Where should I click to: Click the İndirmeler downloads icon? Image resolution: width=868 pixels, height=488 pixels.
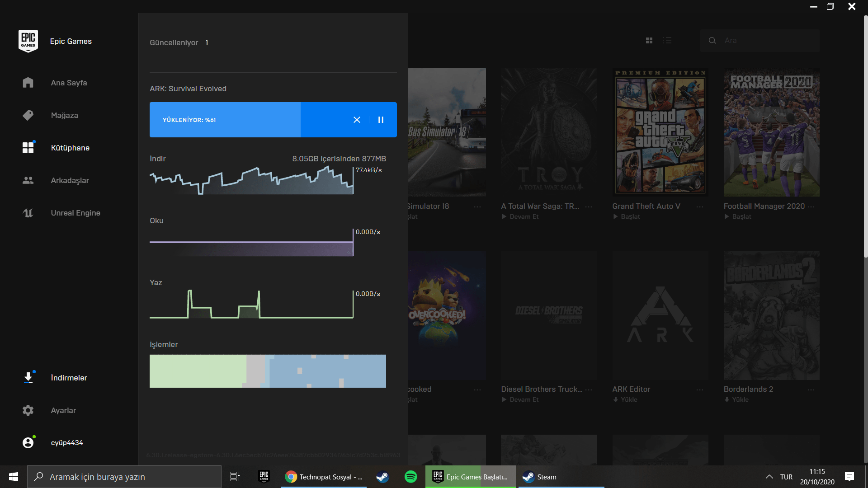coord(28,378)
